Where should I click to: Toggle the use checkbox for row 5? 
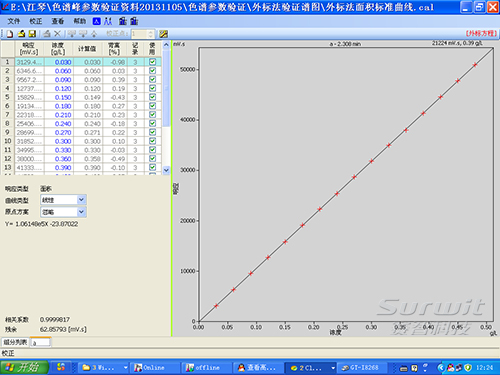coord(152,97)
